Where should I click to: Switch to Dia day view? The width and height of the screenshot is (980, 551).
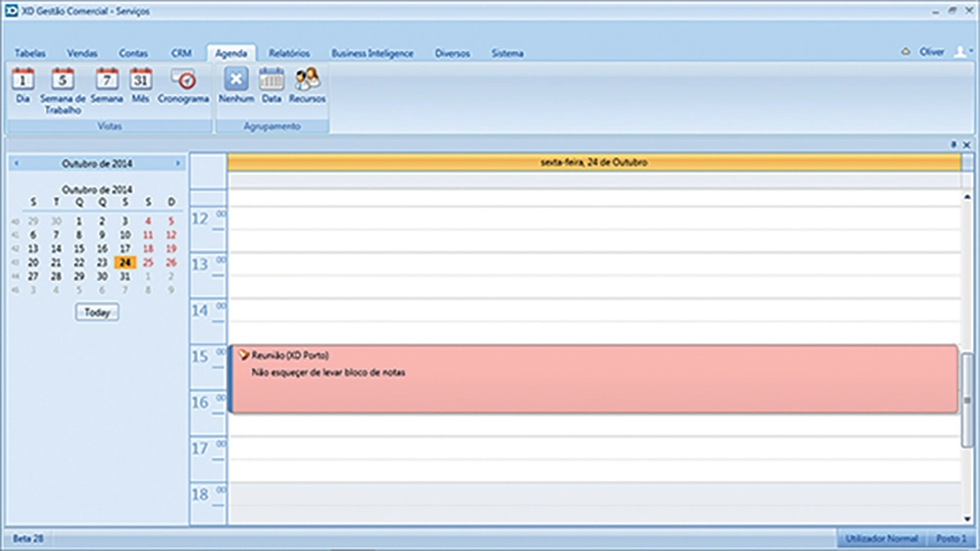pyautogui.click(x=24, y=86)
